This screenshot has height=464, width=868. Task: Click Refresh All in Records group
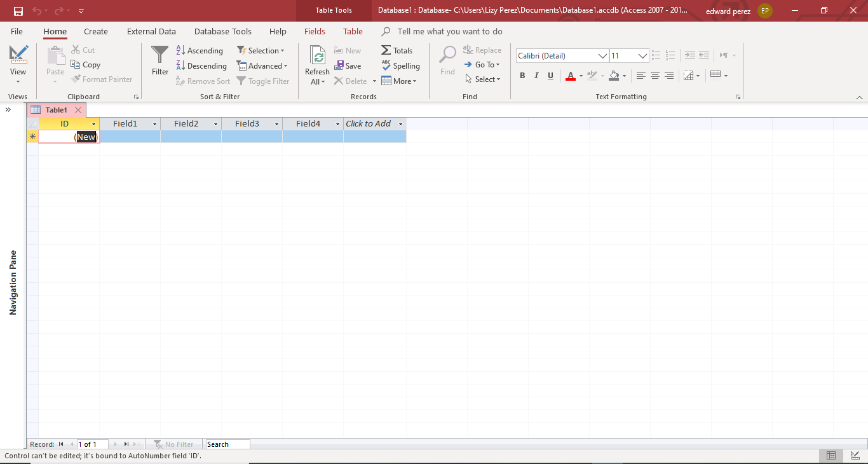317,65
